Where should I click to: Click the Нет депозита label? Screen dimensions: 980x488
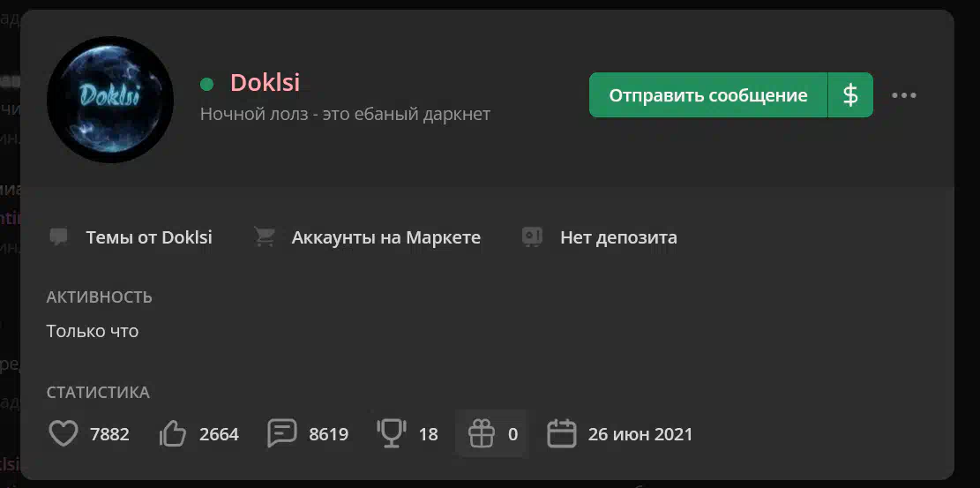click(618, 237)
